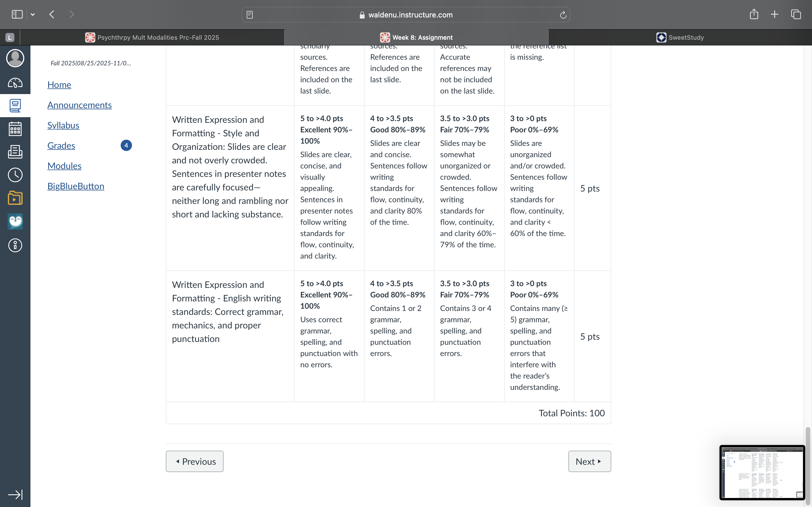This screenshot has height=507, width=812.
Task: Open the History clock icon
Action: (15, 175)
